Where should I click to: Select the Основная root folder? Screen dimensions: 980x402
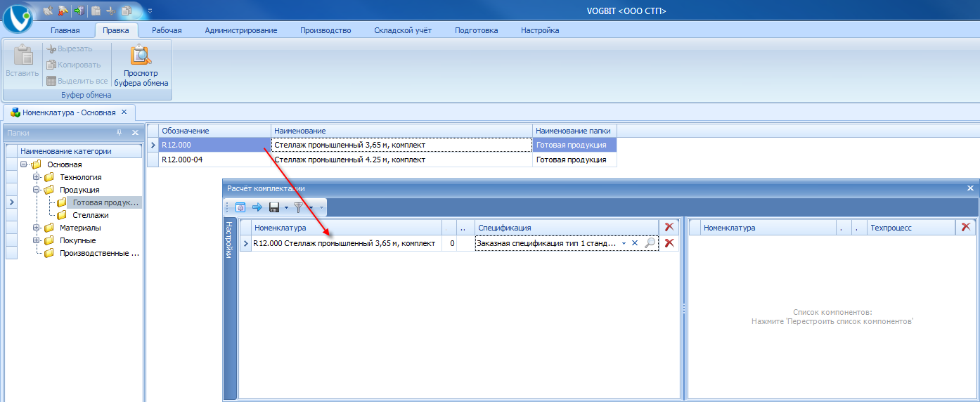[x=65, y=164]
